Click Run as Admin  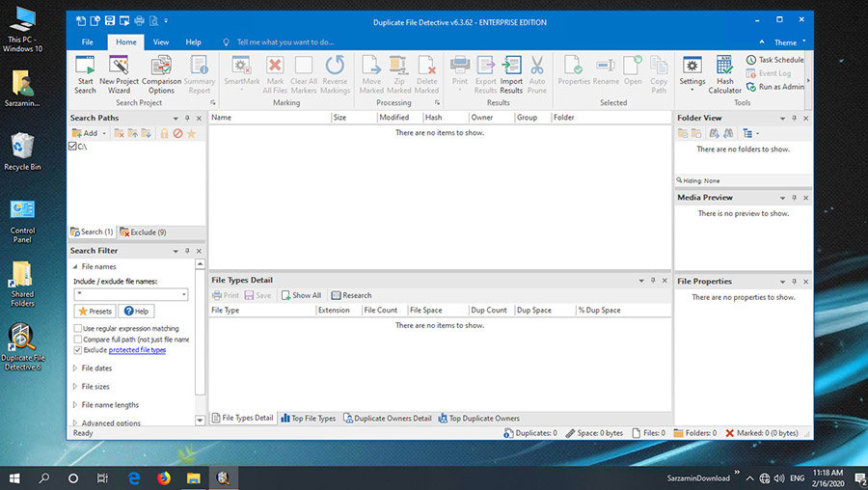(775, 87)
